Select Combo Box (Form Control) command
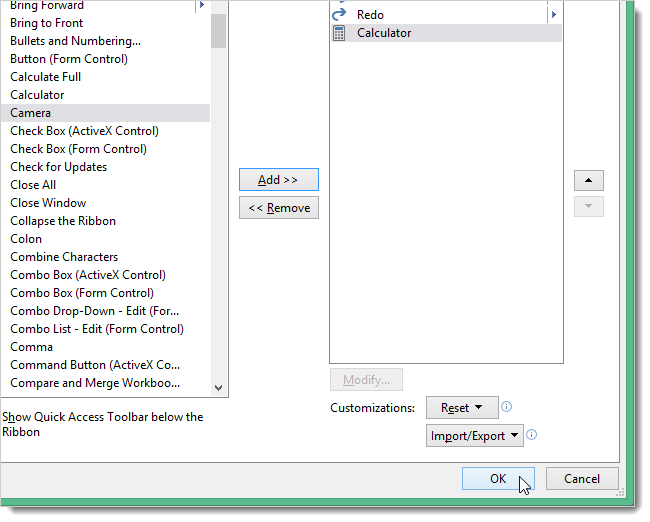 coord(105,293)
